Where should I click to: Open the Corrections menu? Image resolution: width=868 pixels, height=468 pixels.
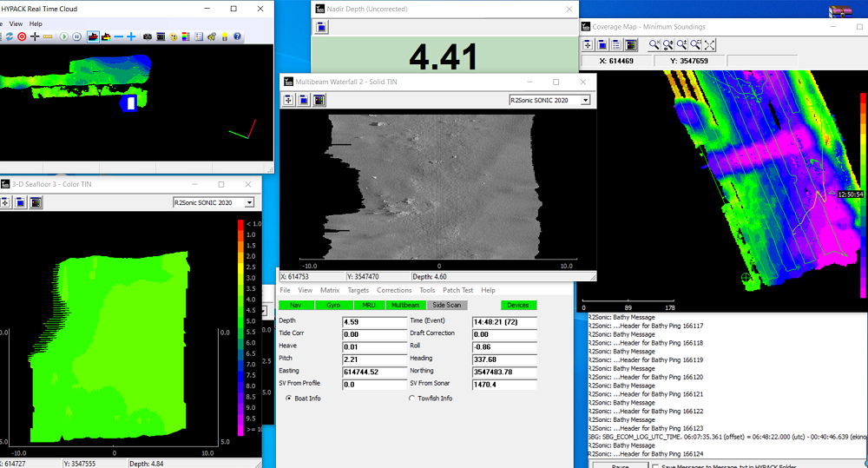pos(394,290)
